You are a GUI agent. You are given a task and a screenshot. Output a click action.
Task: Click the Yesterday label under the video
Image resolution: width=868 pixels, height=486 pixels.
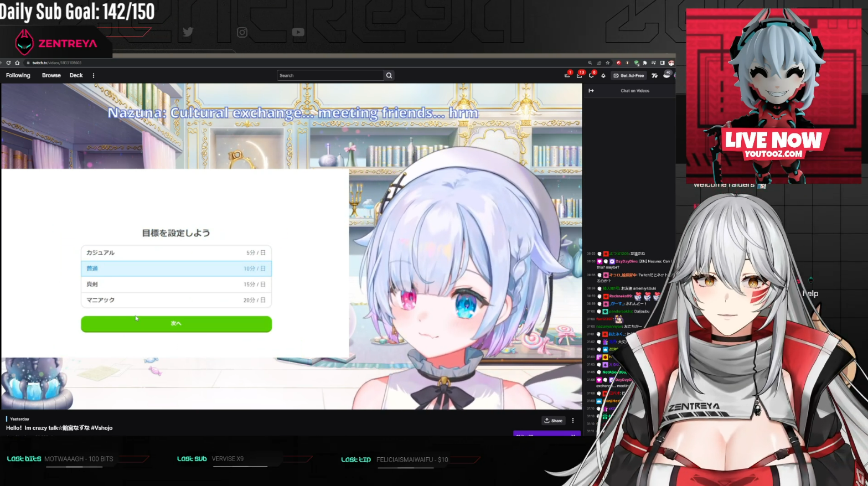19,419
